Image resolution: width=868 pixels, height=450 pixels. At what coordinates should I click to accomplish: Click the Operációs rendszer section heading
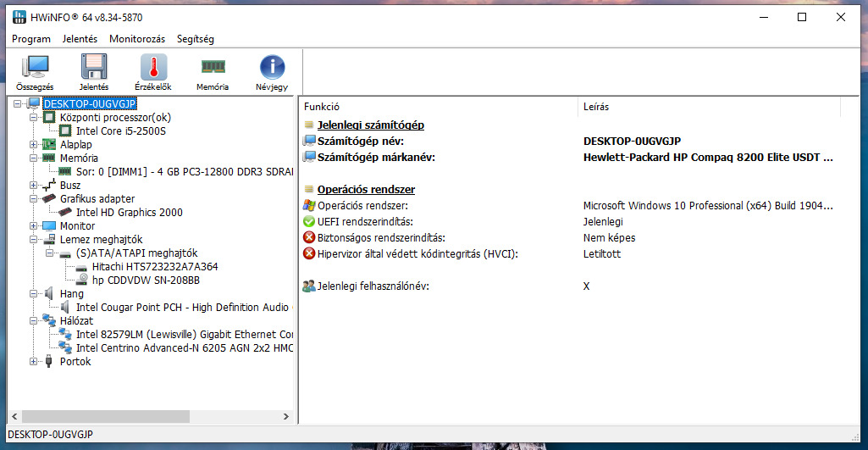pyautogui.click(x=366, y=190)
